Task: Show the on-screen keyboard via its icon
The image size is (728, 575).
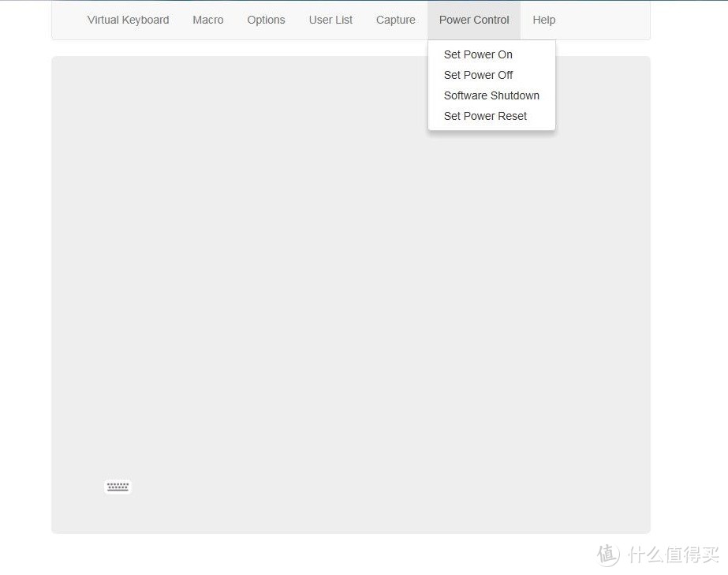Action: (118, 487)
